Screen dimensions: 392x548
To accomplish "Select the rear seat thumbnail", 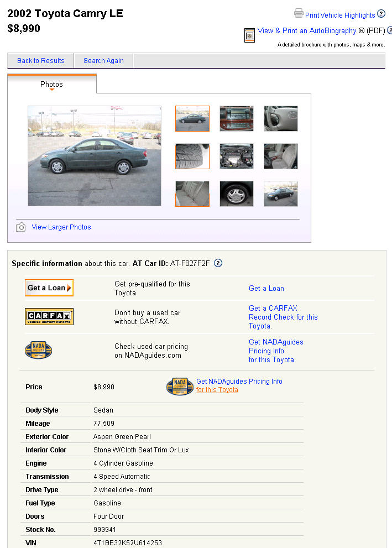I will tap(192, 194).
